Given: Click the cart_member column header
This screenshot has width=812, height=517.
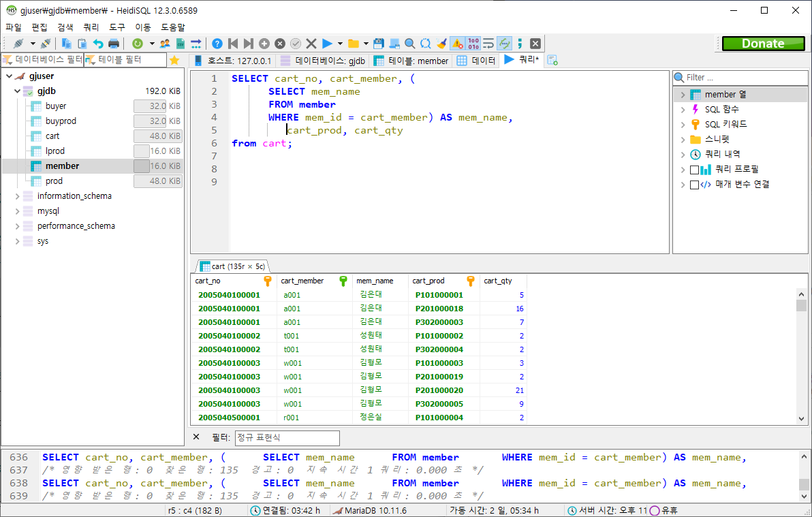Looking at the screenshot, I should tap(313, 281).
